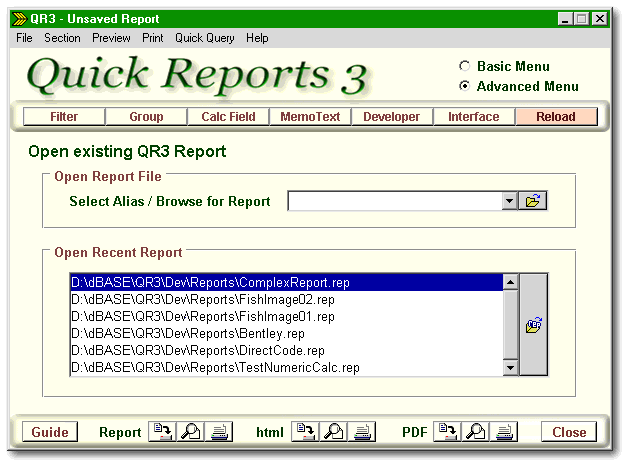
Task: Click the Group button
Action: (146, 116)
